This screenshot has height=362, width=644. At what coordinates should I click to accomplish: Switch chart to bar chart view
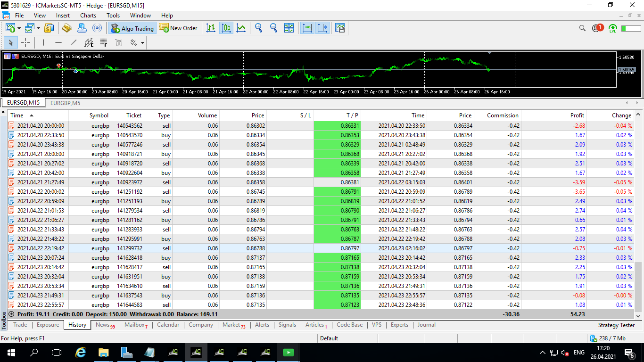(x=211, y=28)
